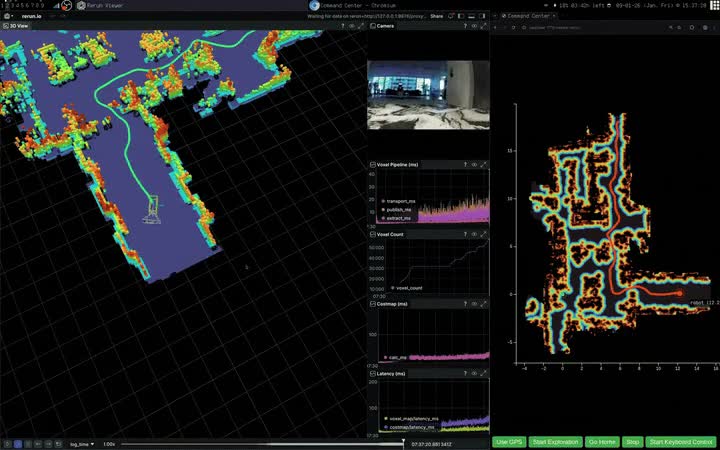
Task: Toggle the Rerun right selection panel icon
Action: (x=482, y=16)
